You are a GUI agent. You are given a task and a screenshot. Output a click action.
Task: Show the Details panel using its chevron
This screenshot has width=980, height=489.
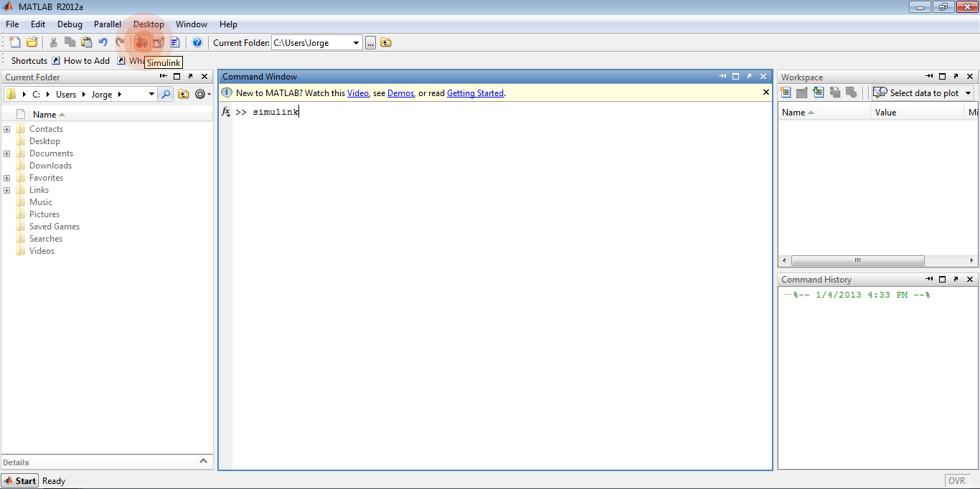tap(203, 461)
